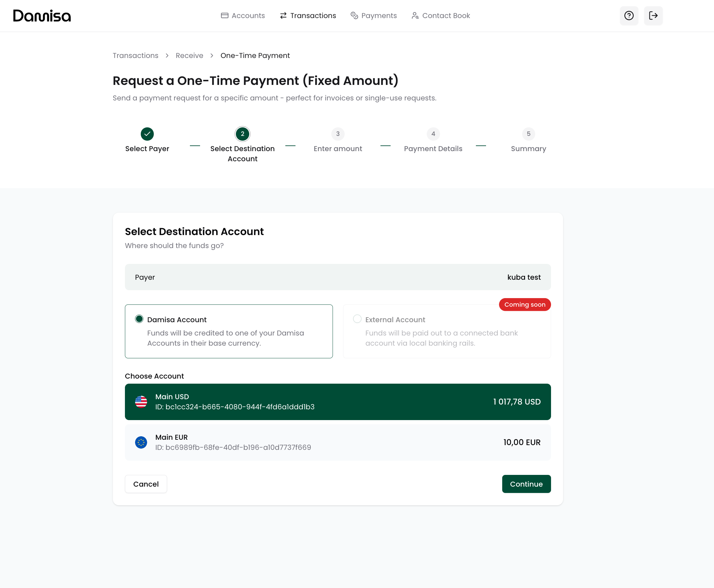Screen dimensions: 714x588
Task: Select the External Account radio button
Action: (357, 319)
